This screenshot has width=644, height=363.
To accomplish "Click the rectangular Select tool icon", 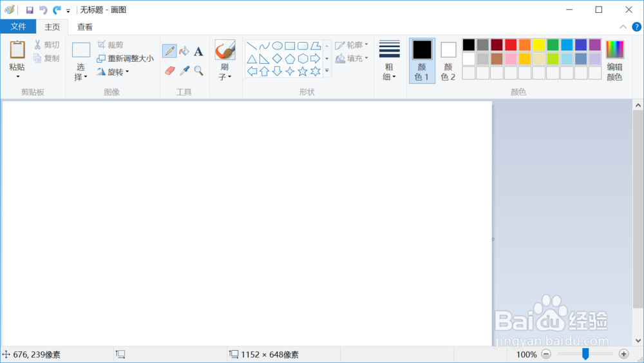I will [81, 50].
